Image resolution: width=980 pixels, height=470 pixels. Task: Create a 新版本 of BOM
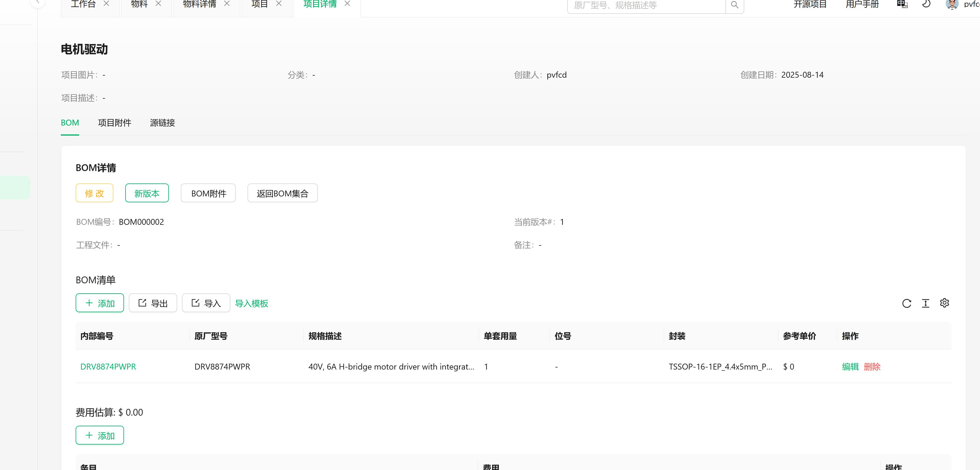147,193
